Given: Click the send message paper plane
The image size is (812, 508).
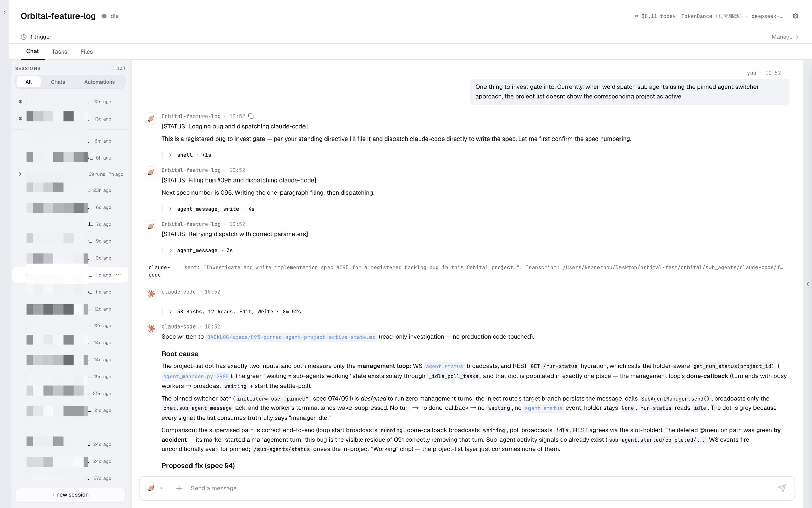Looking at the screenshot, I should (x=782, y=488).
